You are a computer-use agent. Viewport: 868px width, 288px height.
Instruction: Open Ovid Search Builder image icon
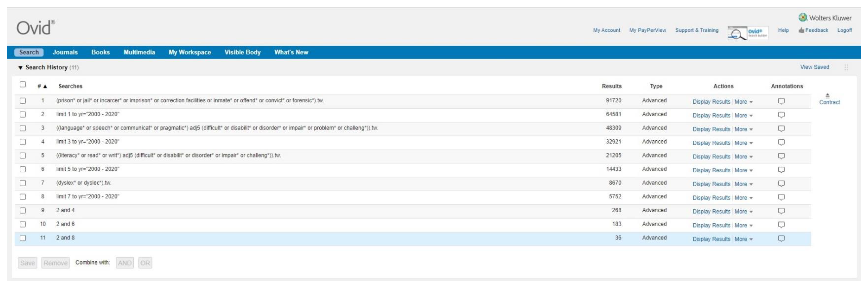coord(748,33)
